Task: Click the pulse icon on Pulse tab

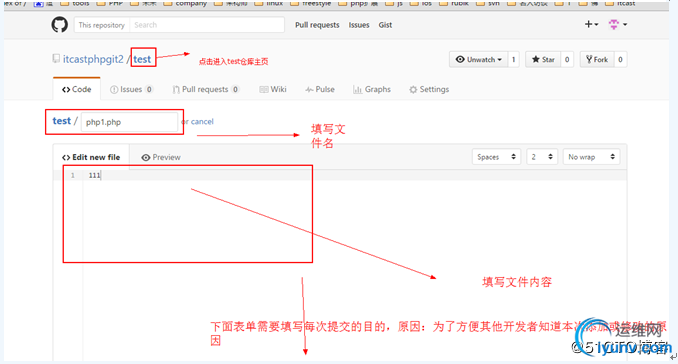Action: (x=309, y=89)
